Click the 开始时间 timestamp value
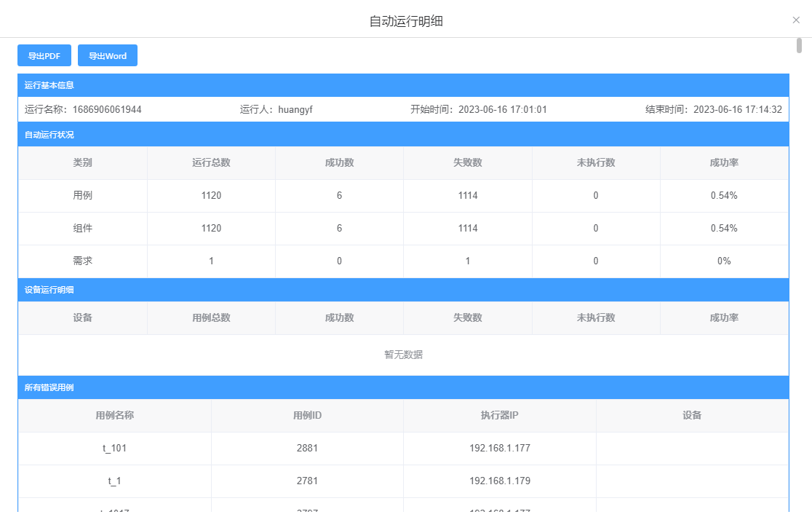Screen dimensions: 812x525 point(502,110)
